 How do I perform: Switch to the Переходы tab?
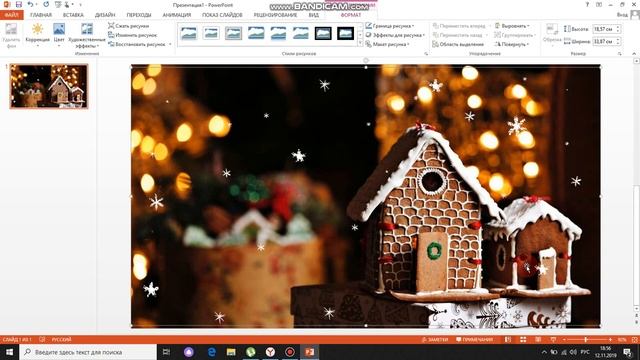[x=139, y=15]
